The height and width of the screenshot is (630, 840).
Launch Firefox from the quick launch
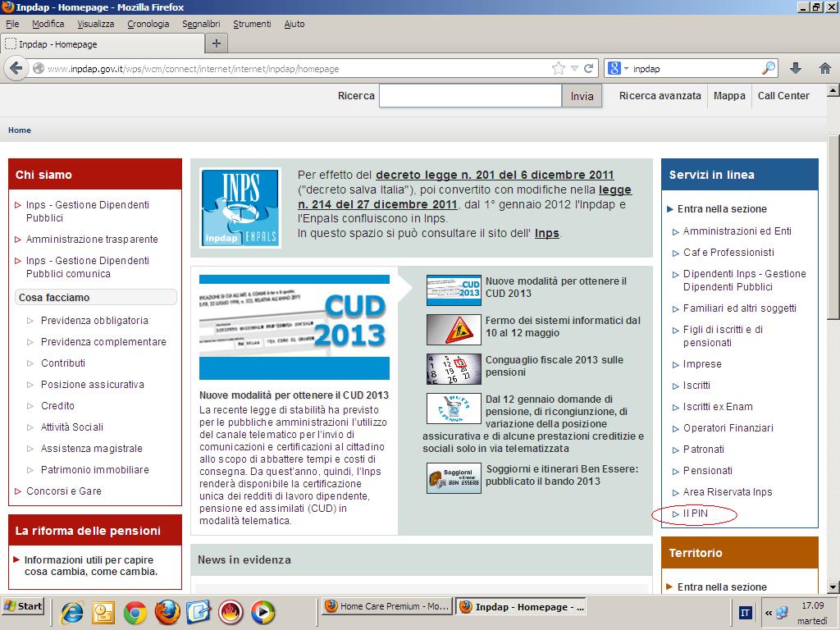click(167, 612)
